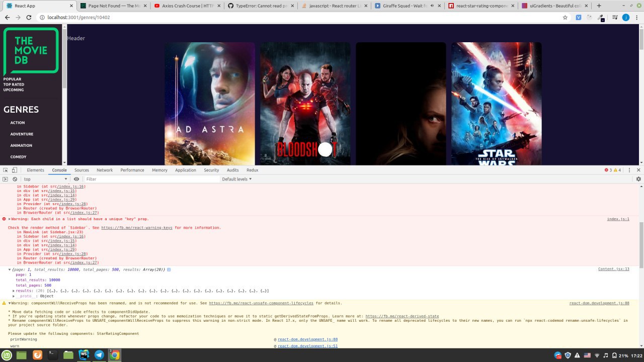Click the address bar URL

coord(78,17)
